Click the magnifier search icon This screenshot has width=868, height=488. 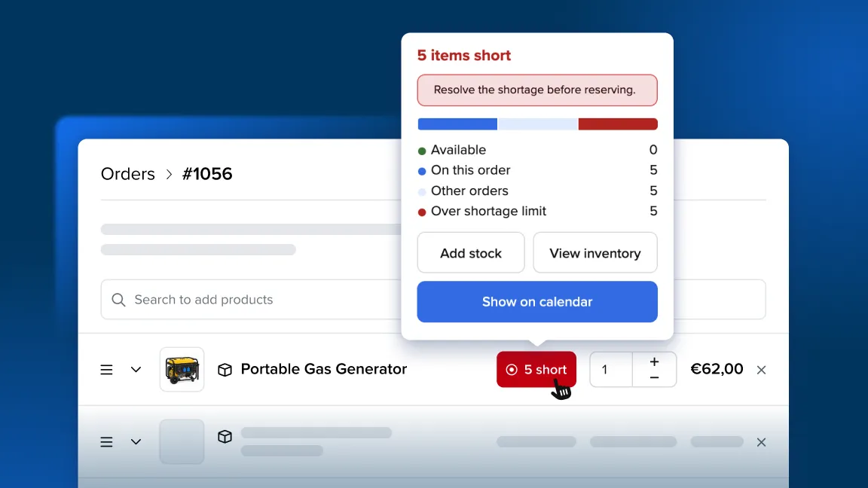118,299
